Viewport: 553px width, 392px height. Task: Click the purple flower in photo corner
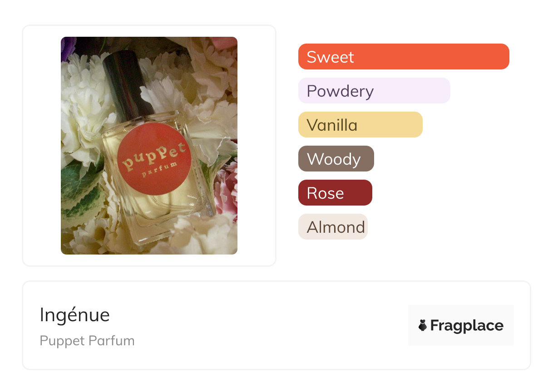point(68,45)
